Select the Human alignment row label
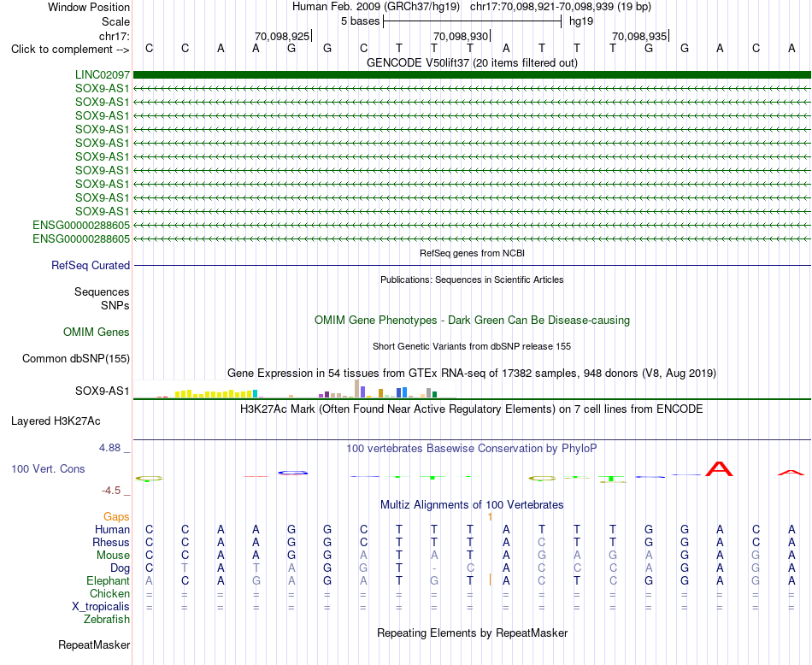Screen dimensions: 812x665 [x=112, y=529]
